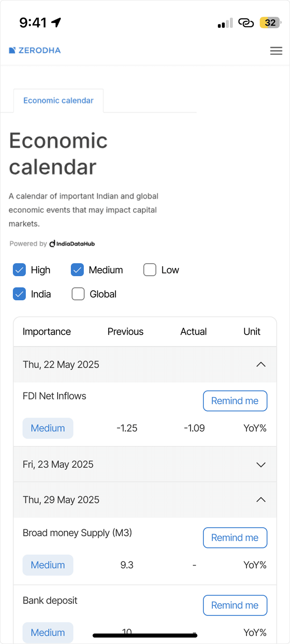Set reminder for FDI Net Inflows

pyautogui.click(x=235, y=401)
